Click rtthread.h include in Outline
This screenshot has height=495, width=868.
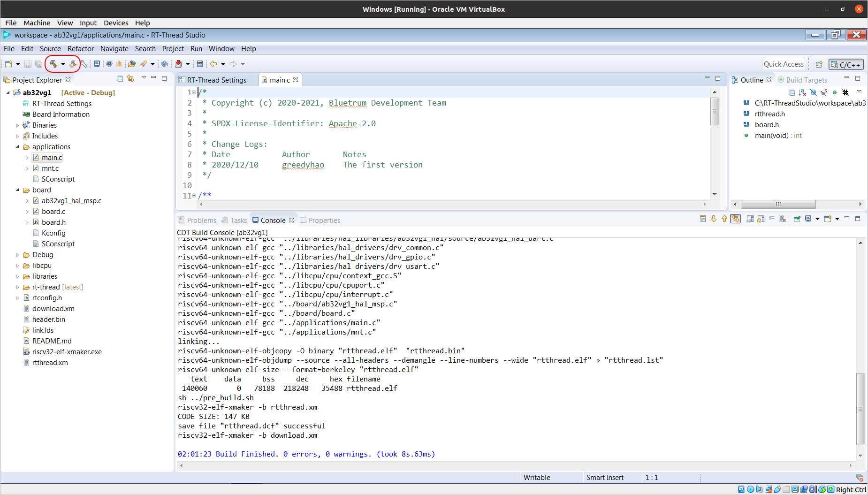pos(769,114)
